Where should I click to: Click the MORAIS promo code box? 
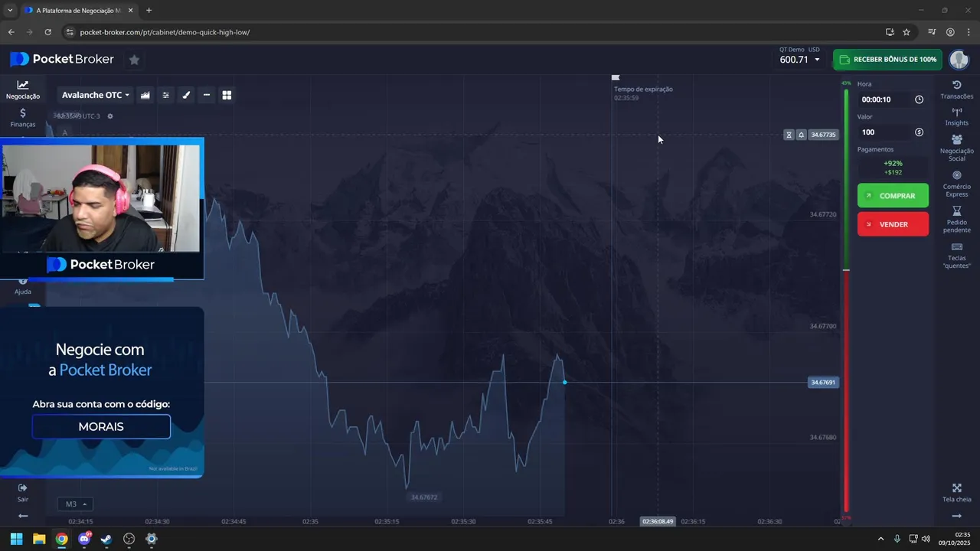(x=101, y=427)
